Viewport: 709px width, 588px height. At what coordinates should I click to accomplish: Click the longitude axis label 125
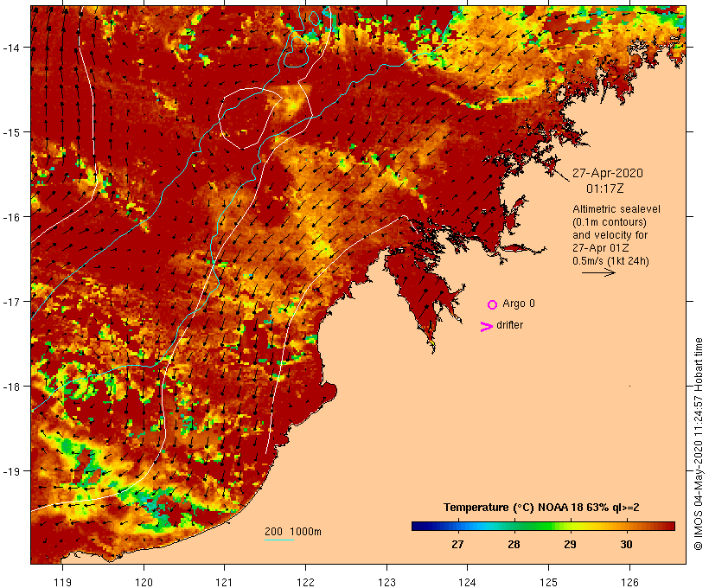(548, 582)
